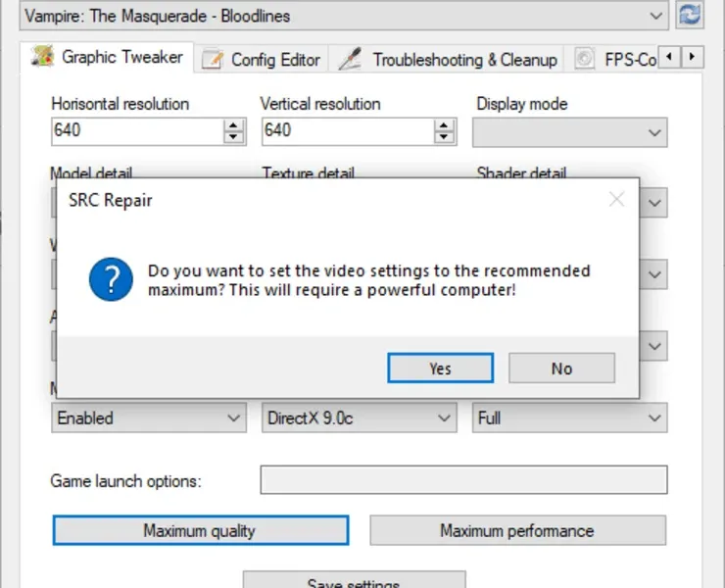This screenshot has height=588, width=725.
Task: Click the SRC Repair dialog title text
Action: [x=111, y=200]
